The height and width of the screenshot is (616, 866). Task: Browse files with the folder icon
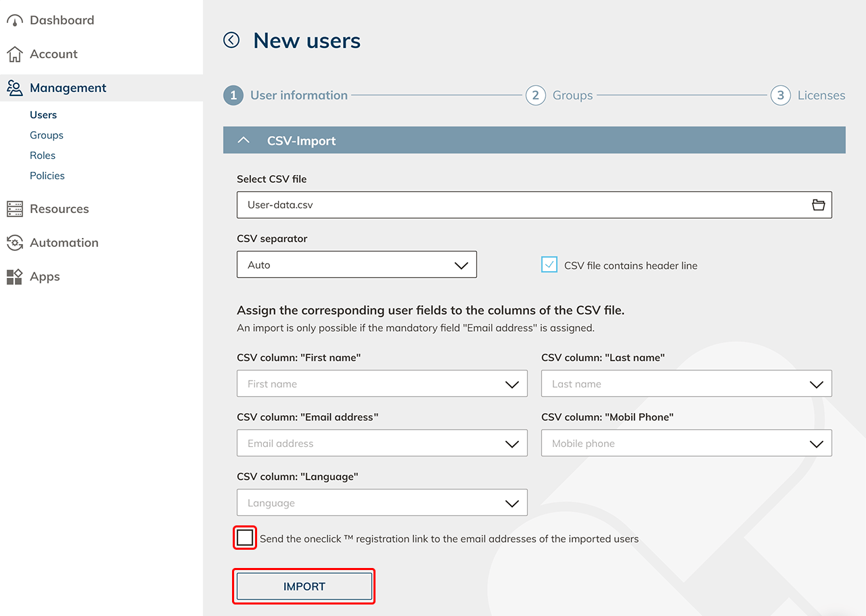(x=818, y=205)
